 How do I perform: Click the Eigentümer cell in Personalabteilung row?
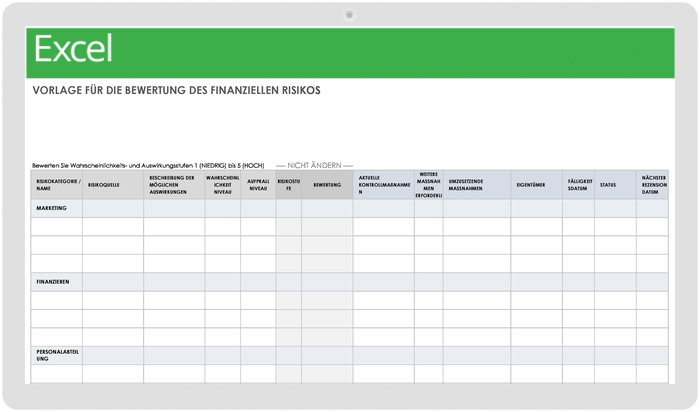(537, 356)
